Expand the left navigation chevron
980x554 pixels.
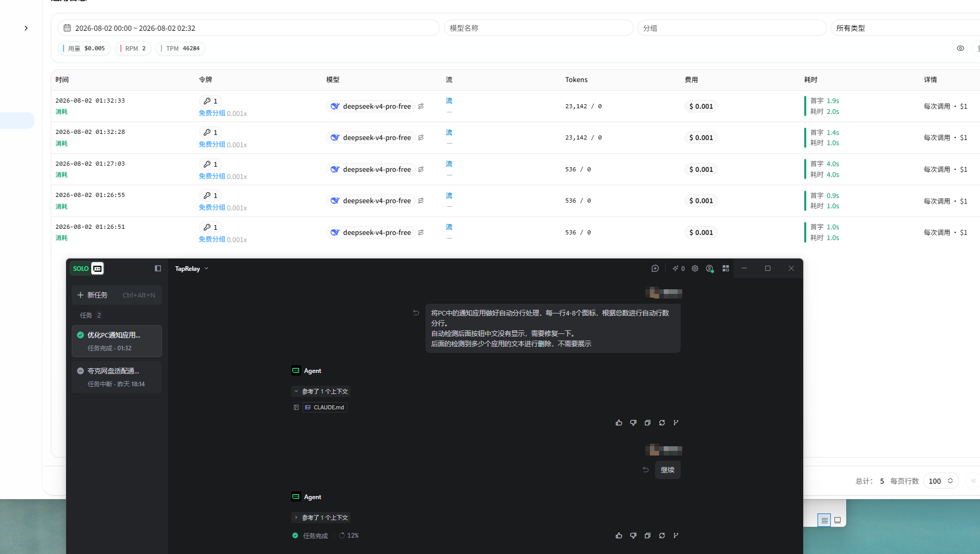click(x=26, y=28)
